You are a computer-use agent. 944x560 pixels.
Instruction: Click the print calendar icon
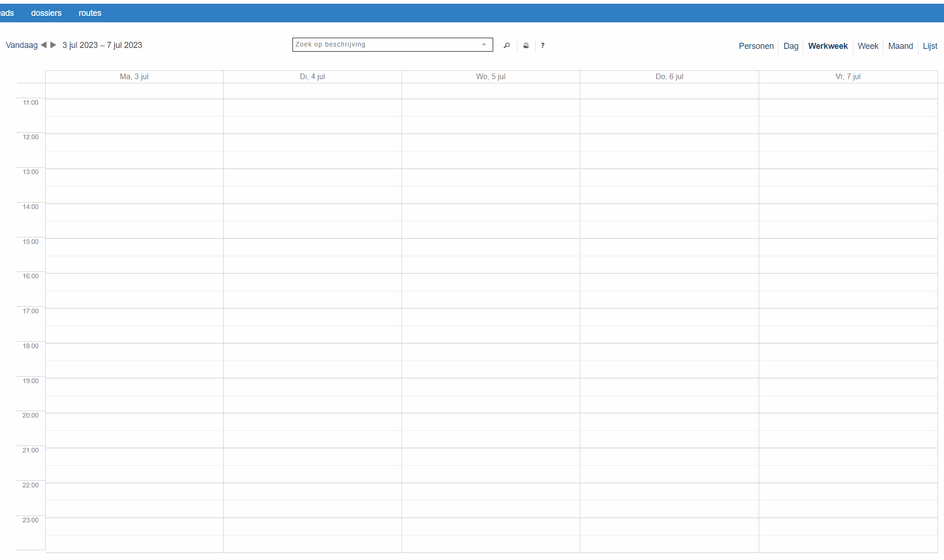pos(526,46)
